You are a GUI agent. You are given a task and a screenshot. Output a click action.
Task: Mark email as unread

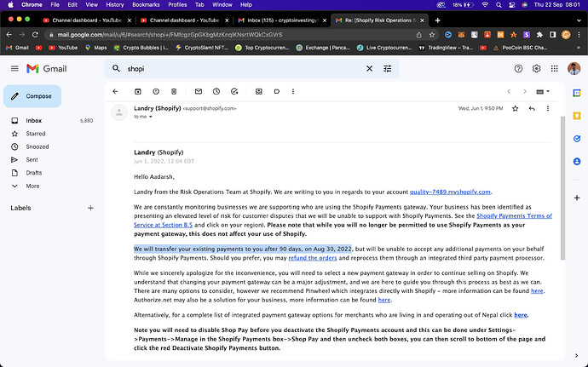click(x=199, y=91)
